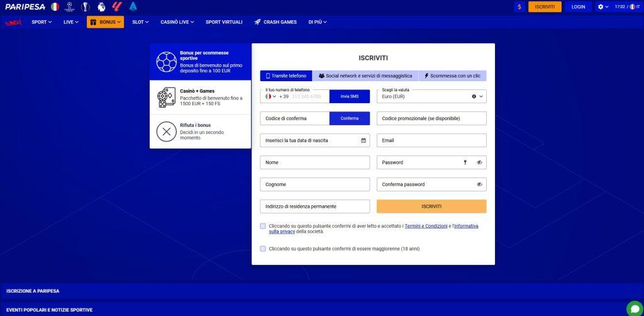This screenshot has width=644, height=316.
Task: Click the Champions League icon in header
Action: [x=70, y=7]
